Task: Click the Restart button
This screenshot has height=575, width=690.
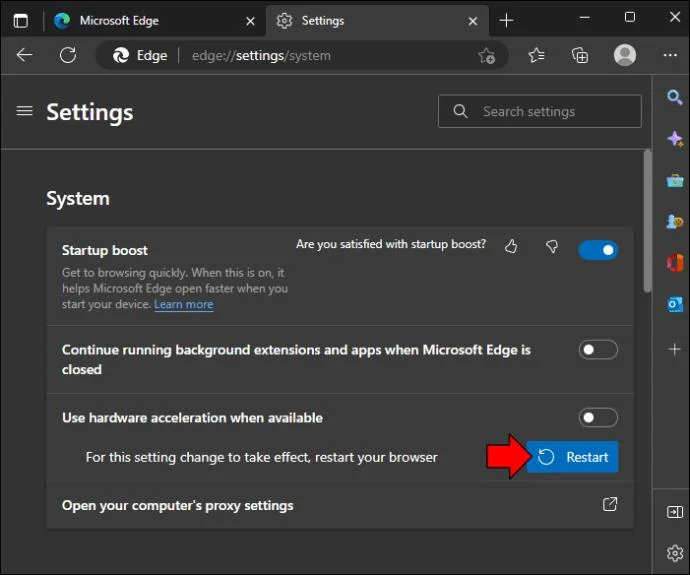Action: tap(573, 457)
